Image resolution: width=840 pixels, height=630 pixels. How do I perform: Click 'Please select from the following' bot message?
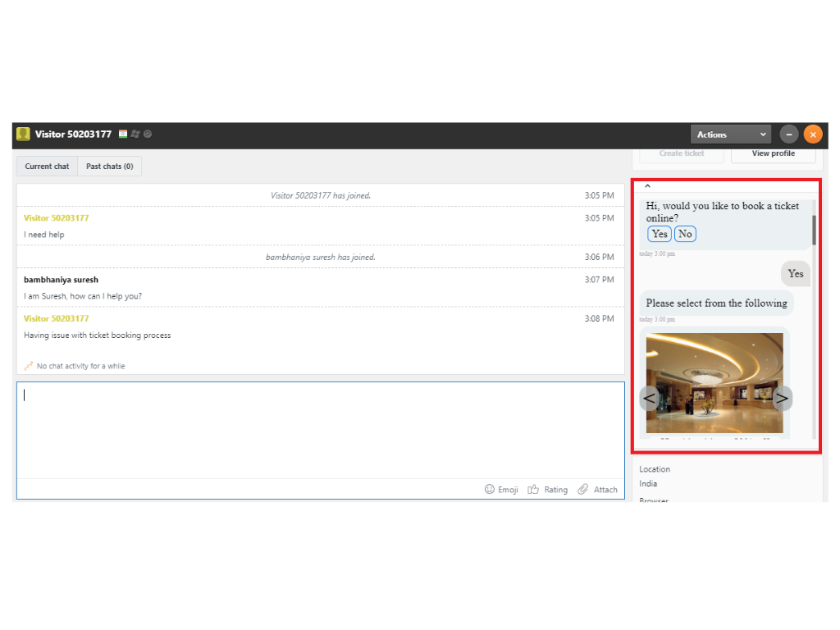717,304
